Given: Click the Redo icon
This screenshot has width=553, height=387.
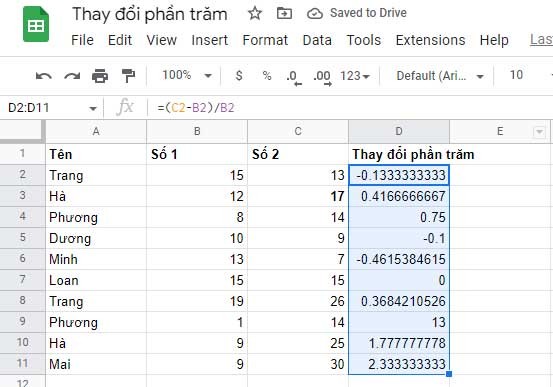Looking at the screenshot, I should (72, 75).
